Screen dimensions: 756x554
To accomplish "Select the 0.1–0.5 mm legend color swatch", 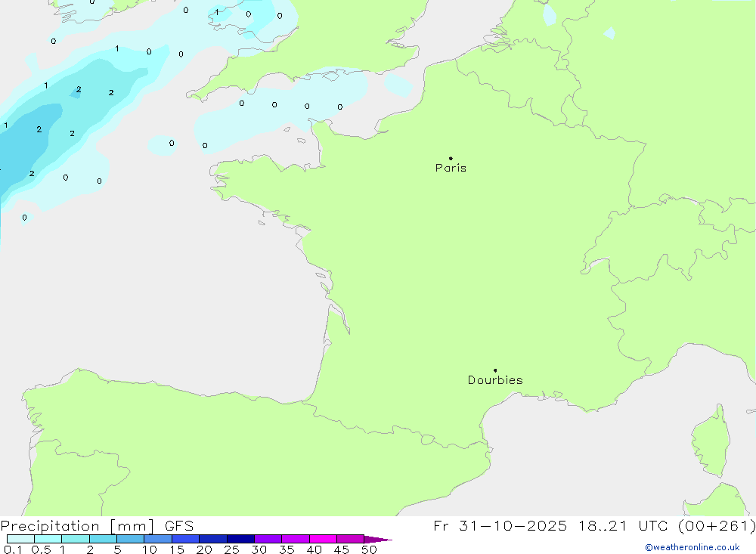I will click(x=20, y=539).
